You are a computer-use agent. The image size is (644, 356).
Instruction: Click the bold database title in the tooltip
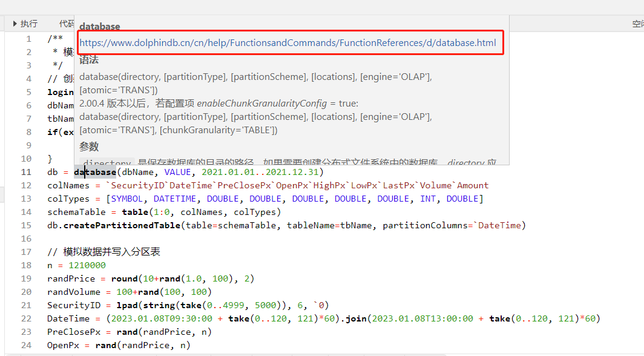coord(100,27)
